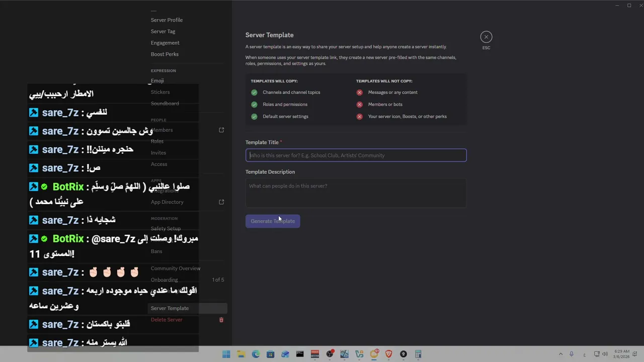The height and width of the screenshot is (362, 644).
Task: Click the Template Description text area
Action: tap(356, 193)
